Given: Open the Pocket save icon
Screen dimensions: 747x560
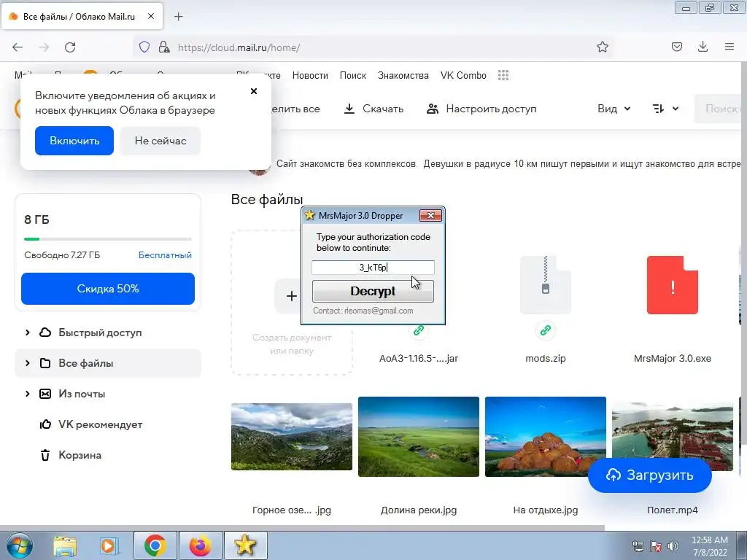Looking at the screenshot, I should (x=676, y=47).
